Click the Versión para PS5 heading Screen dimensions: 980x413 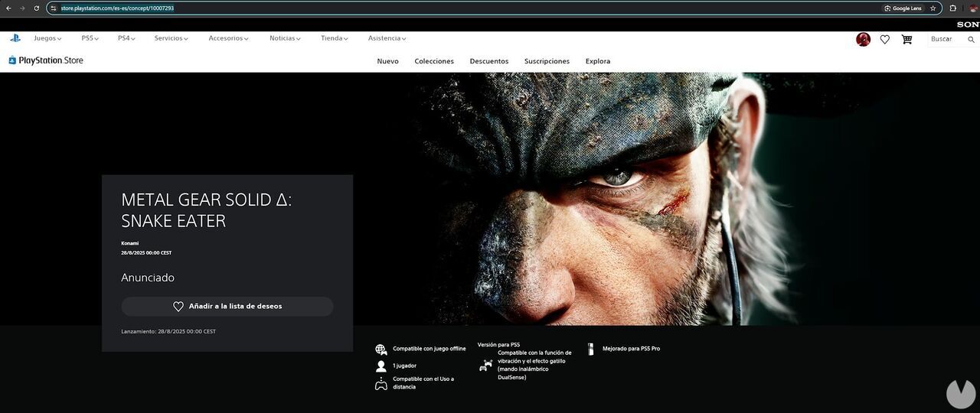tap(498, 345)
